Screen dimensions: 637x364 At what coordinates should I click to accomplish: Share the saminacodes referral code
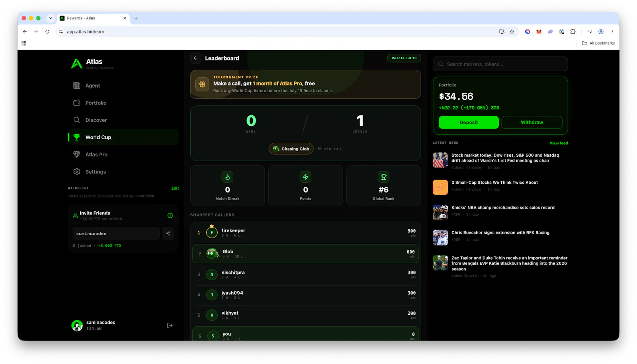168,234
